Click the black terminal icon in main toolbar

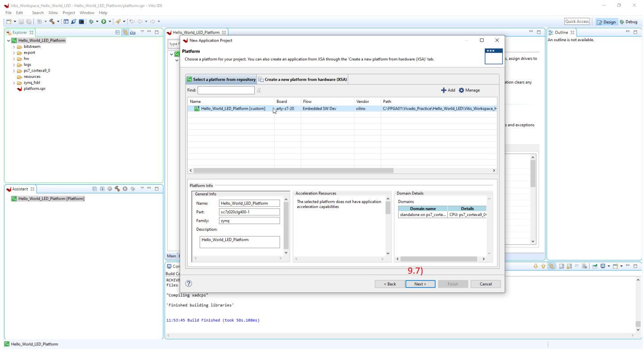pos(81,21)
